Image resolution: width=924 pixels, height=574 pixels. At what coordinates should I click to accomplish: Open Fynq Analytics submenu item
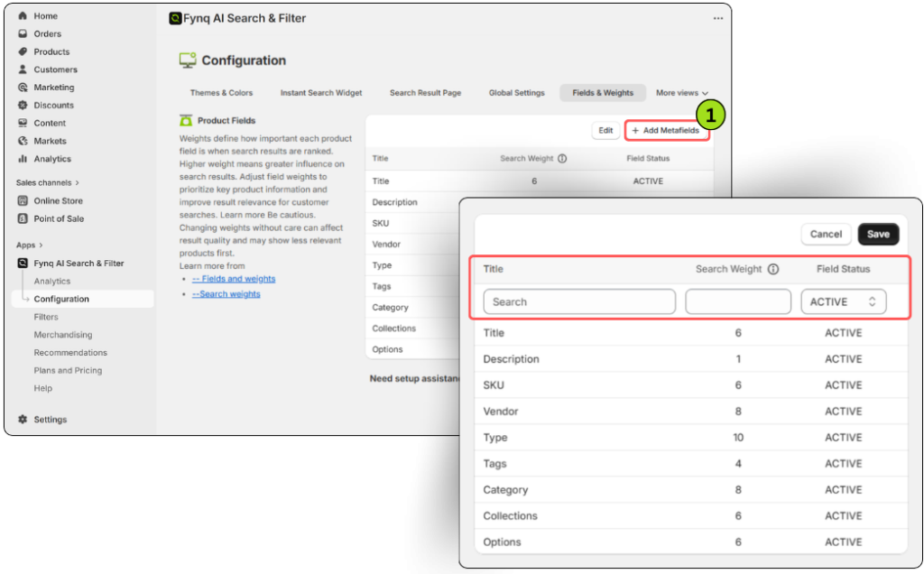(51, 281)
